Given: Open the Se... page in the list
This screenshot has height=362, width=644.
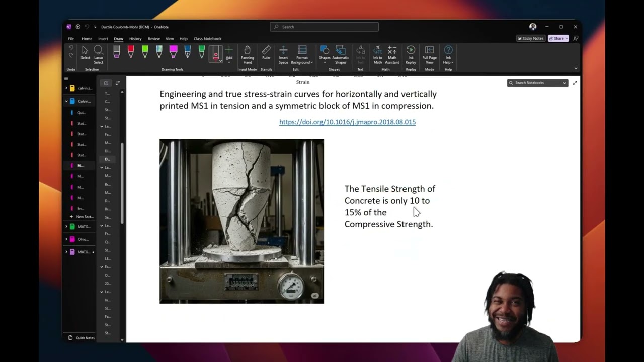Looking at the screenshot, I should pos(107,217).
